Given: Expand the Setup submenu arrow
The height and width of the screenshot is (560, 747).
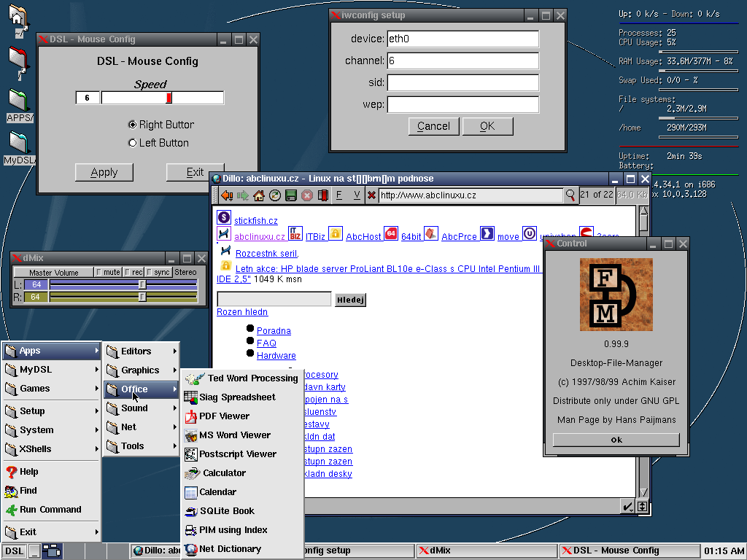Looking at the screenshot, I should pos(97,411).
